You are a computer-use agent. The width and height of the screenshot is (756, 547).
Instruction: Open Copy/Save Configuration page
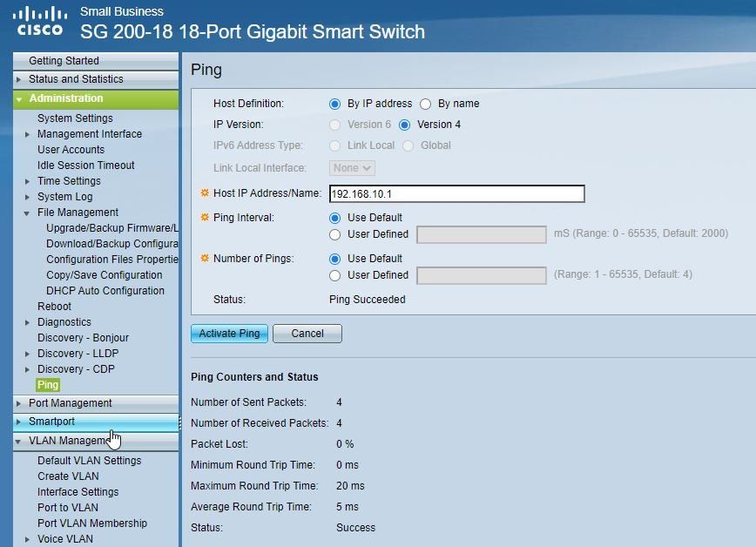coord(105,275)
